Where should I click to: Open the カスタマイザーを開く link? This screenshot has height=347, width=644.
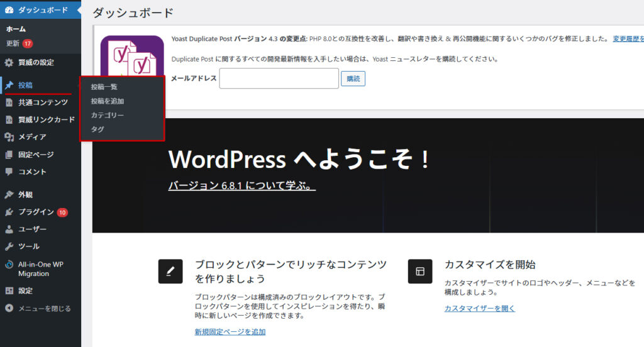(479, 308)
